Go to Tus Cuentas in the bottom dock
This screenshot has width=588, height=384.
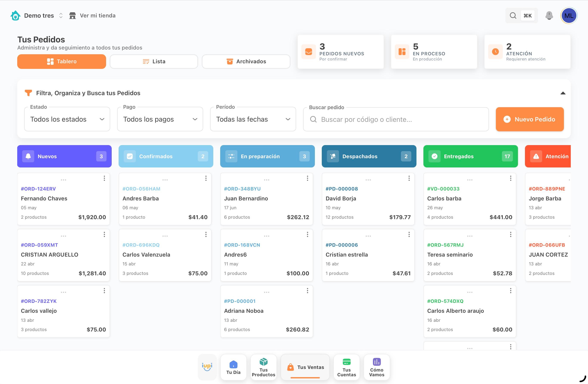pyautogui.click(x=346, y=367)
